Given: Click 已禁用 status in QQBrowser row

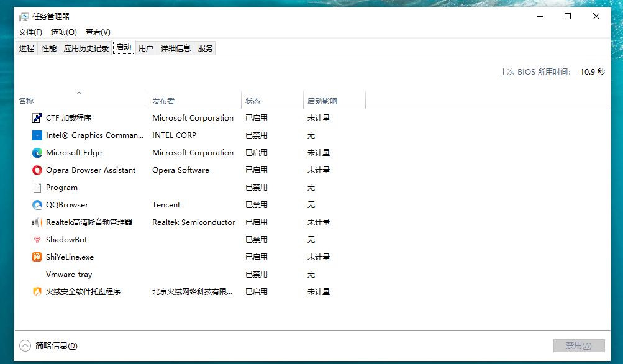Looking at the screenshot, I should pyautogui.click(x=257, y=205).
